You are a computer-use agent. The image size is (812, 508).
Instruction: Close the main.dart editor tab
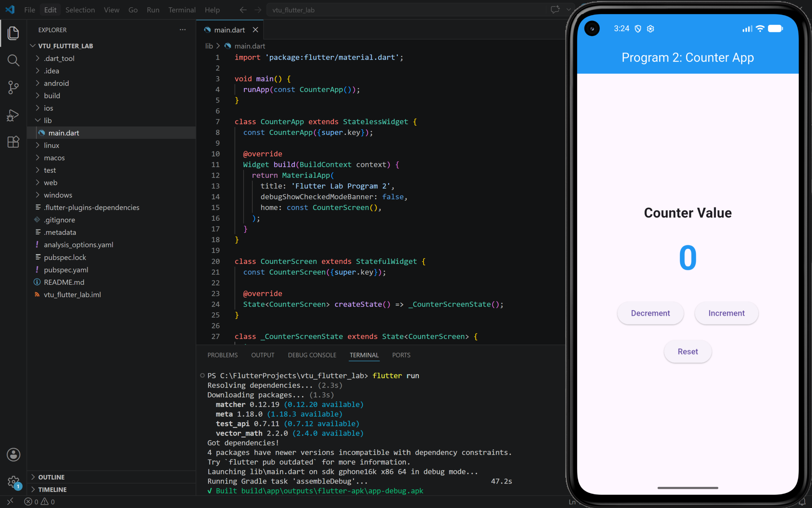coord(255,30)
